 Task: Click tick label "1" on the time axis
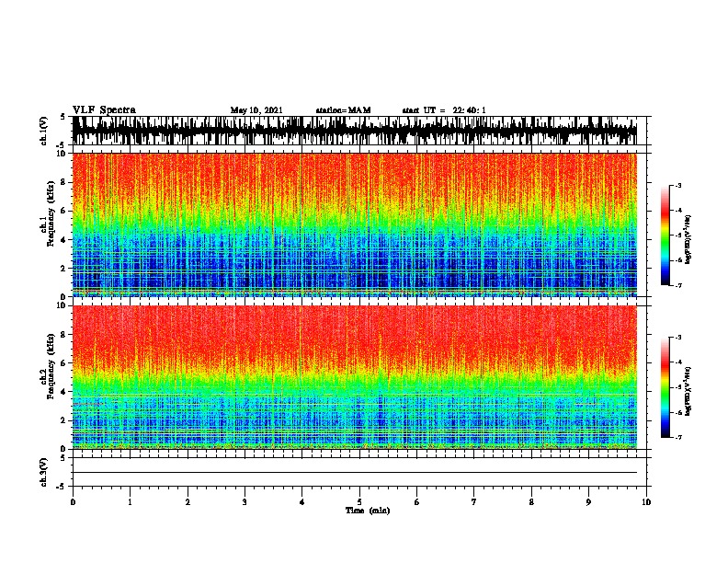[130, 502]
